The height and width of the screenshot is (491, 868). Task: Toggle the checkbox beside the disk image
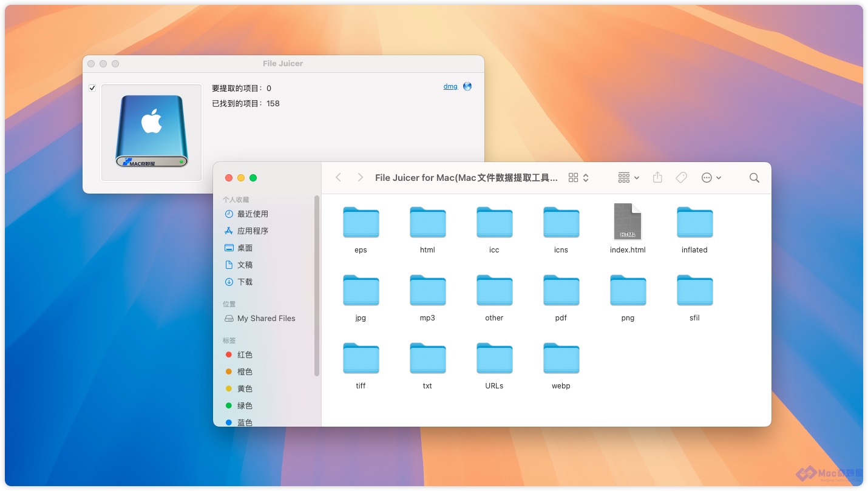92,88
